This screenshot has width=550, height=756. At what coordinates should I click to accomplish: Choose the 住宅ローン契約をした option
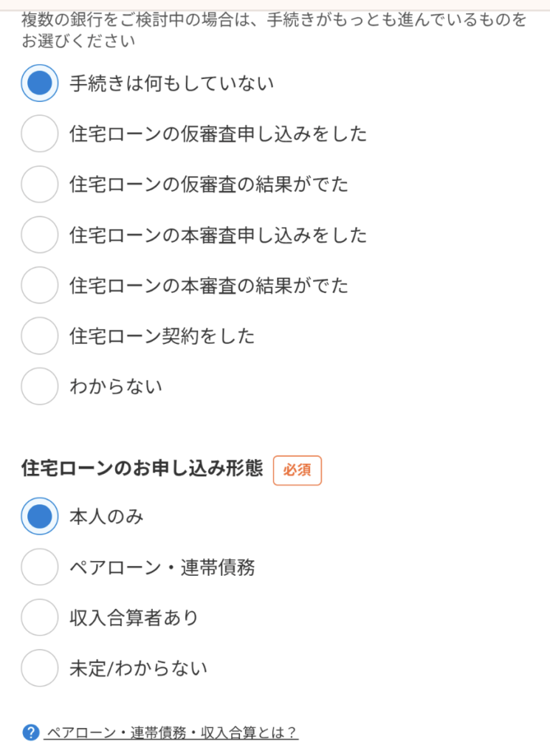[39, 336]
